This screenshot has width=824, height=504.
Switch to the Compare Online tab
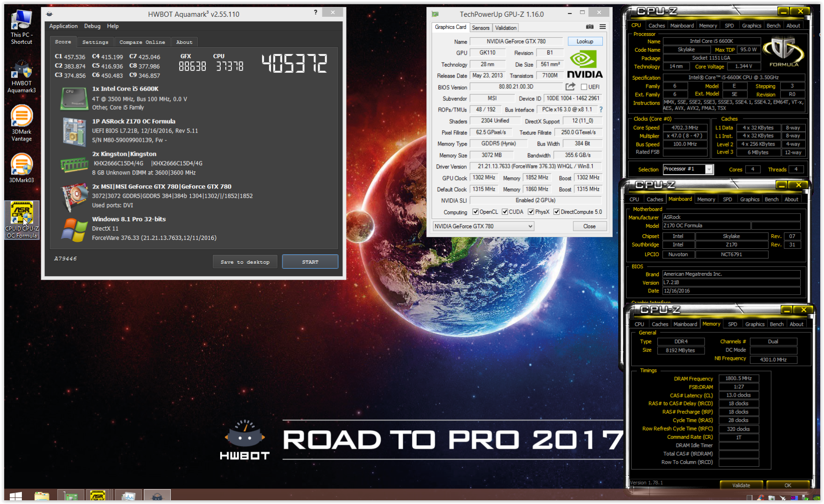142,42
